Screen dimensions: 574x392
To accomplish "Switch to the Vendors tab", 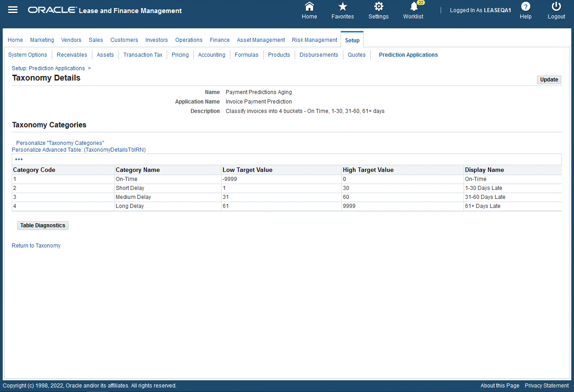I will [71, 40].
